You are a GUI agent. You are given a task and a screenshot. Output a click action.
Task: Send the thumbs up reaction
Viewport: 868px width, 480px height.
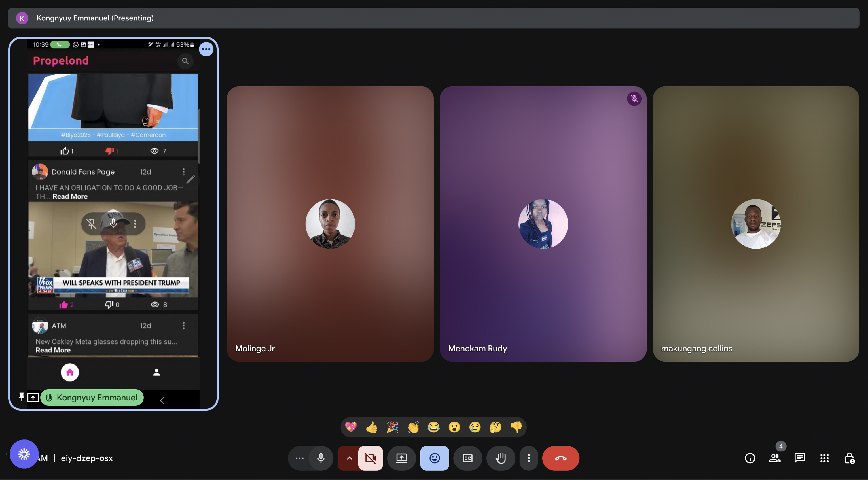tap(371, 427)
